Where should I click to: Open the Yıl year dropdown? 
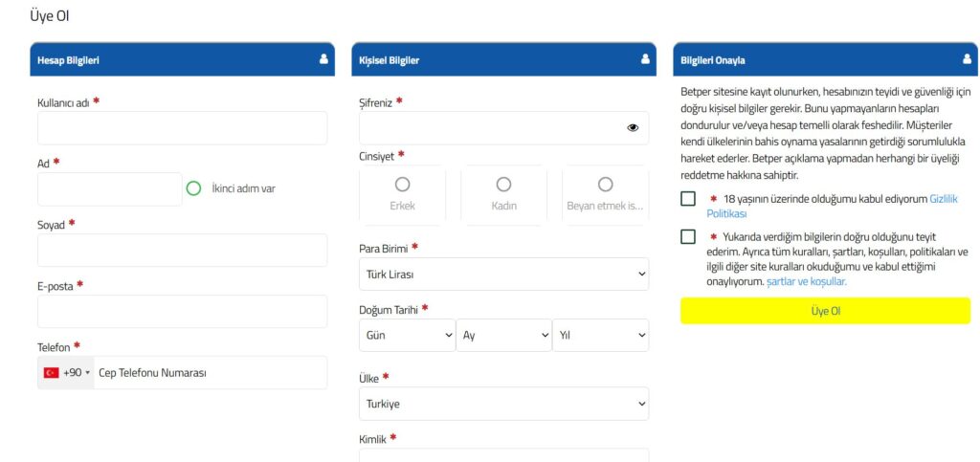[x=601, y=336]
